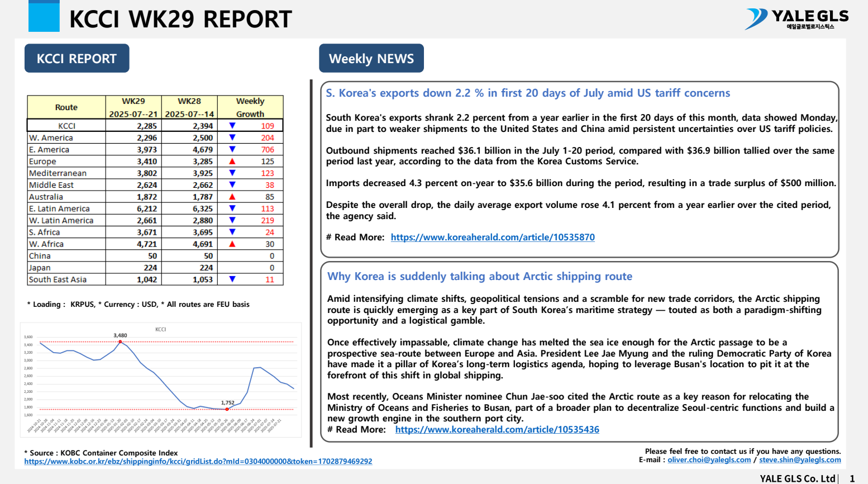This screenshot has width=868, height=484.
Task: Click the KCCI line chart
Action: [x=161, y=380]
